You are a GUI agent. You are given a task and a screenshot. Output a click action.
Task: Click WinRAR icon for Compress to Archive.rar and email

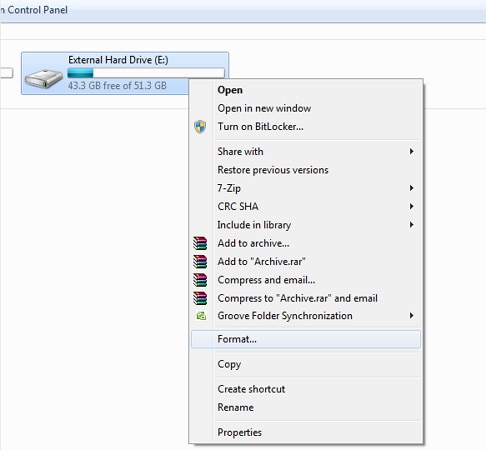pyautogui.click(x=200, y=298)
